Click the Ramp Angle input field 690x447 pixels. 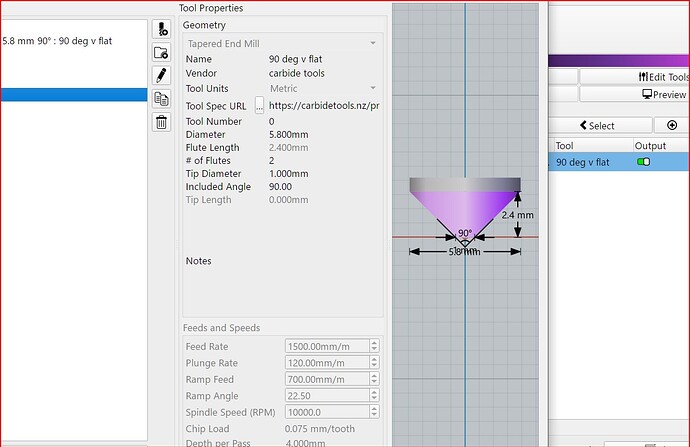pos(327,396)
